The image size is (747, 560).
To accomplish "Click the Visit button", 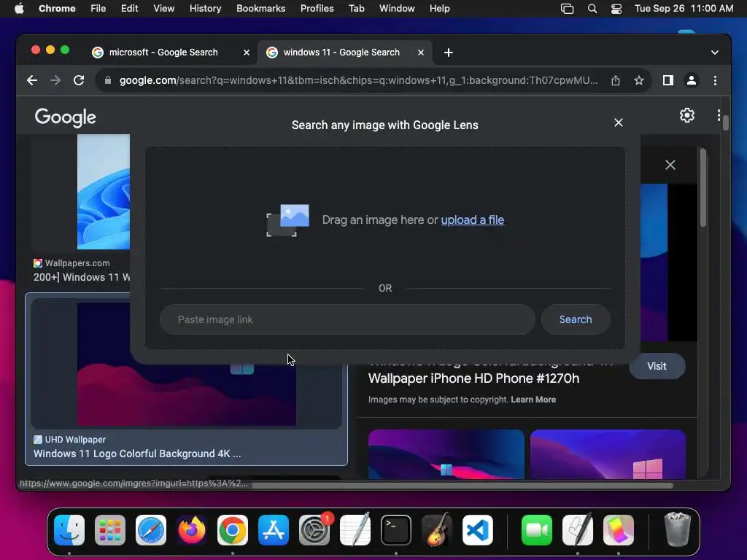I will (657, 366).
